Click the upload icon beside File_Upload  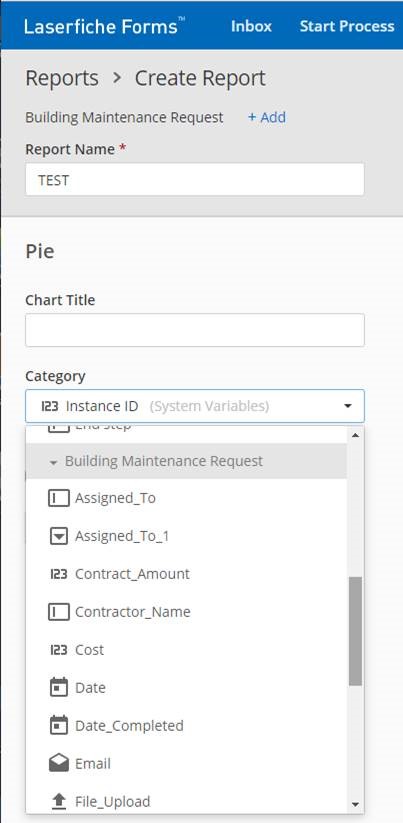pos(59,801)
